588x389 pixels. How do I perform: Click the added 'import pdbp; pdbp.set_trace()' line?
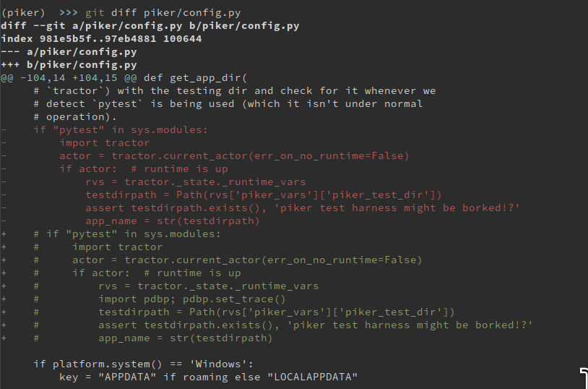click(x=192, y=299)
